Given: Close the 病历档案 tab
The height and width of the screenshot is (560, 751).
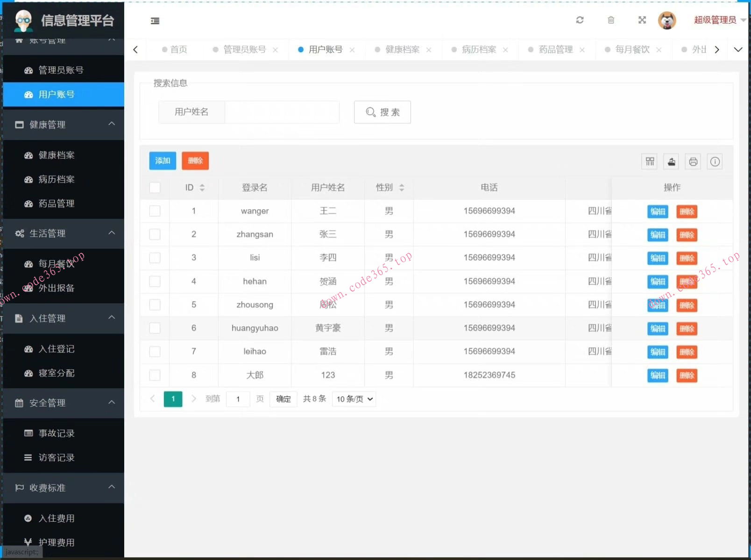Looking at the screenshot, I should [505, 50].
